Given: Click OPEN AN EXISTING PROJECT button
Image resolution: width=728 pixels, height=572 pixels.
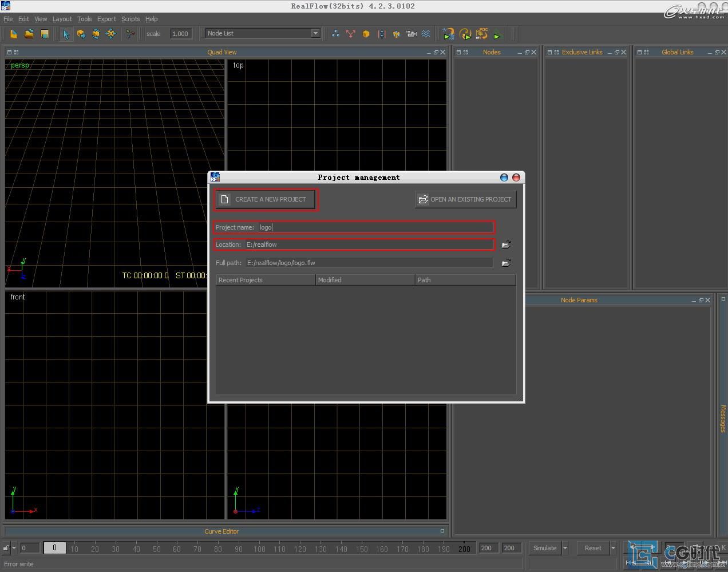Looking at the screenshot, I should pyautogui.click(x=465, y=199).
